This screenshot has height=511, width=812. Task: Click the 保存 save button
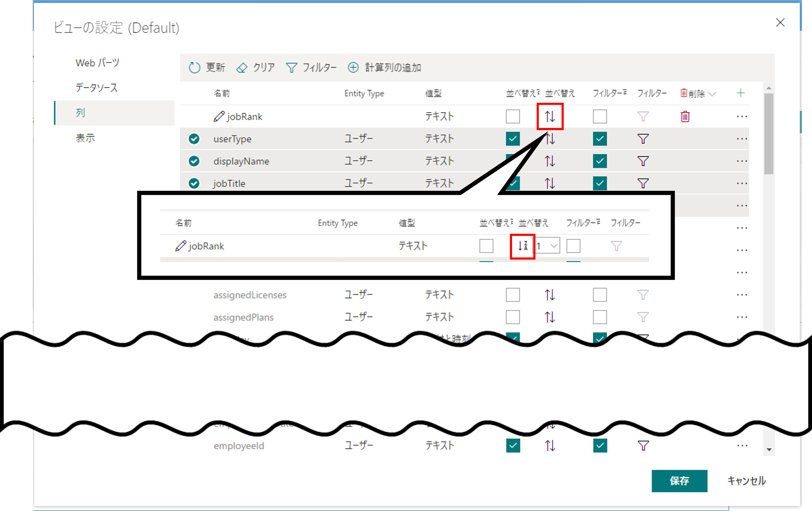pos(679,481)
